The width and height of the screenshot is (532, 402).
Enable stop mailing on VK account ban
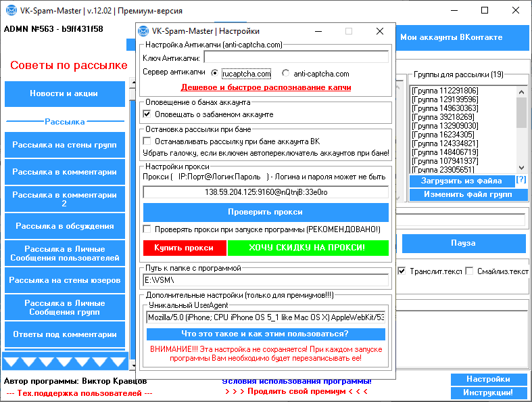point(147,141)
